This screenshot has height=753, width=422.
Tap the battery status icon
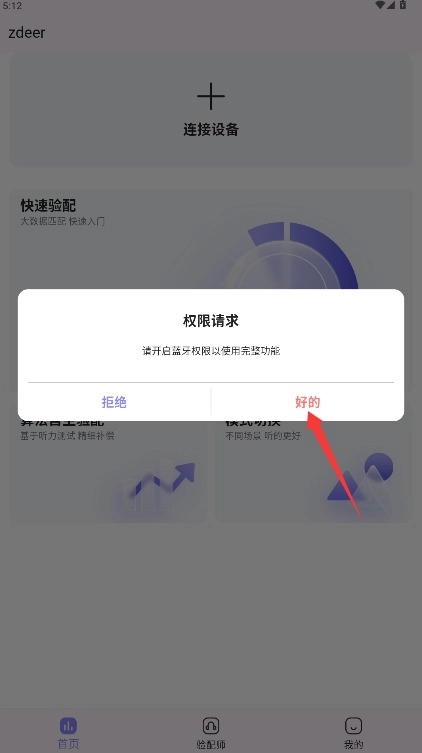pyautogui.click(x=403, y=5)
